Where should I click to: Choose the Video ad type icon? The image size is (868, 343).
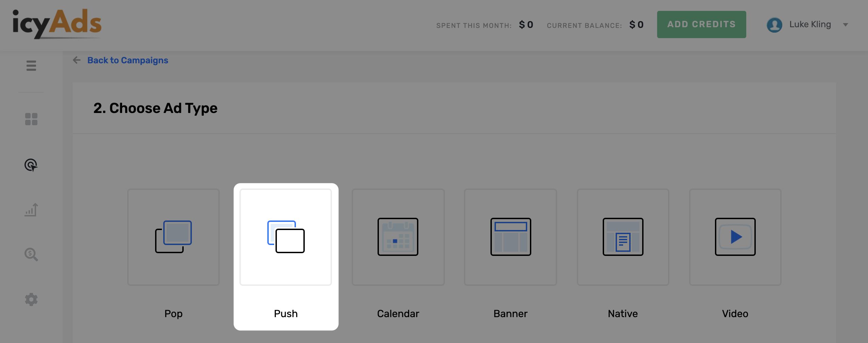[x=735, y=237]
